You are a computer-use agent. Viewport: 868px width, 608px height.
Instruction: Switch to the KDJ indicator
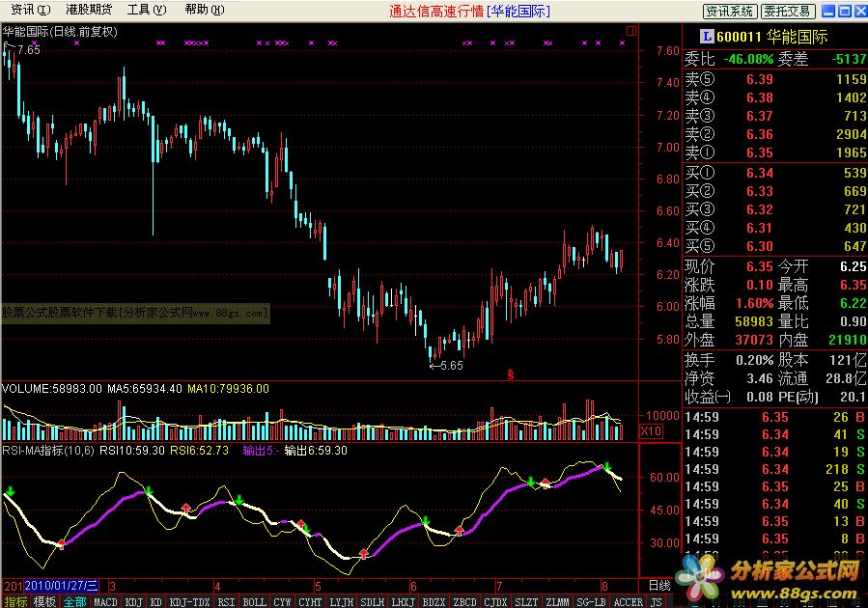(x=133, y=602)
